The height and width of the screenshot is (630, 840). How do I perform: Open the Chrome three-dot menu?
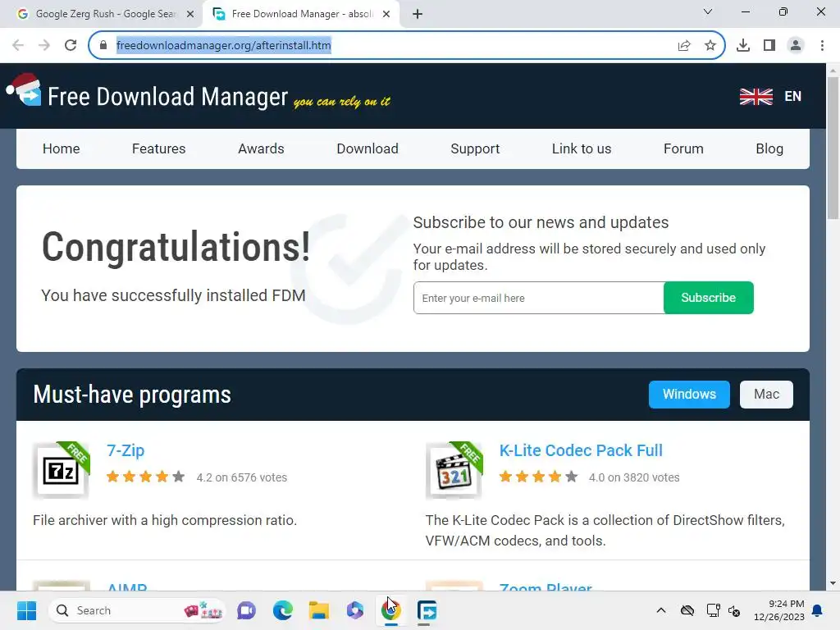822,46
